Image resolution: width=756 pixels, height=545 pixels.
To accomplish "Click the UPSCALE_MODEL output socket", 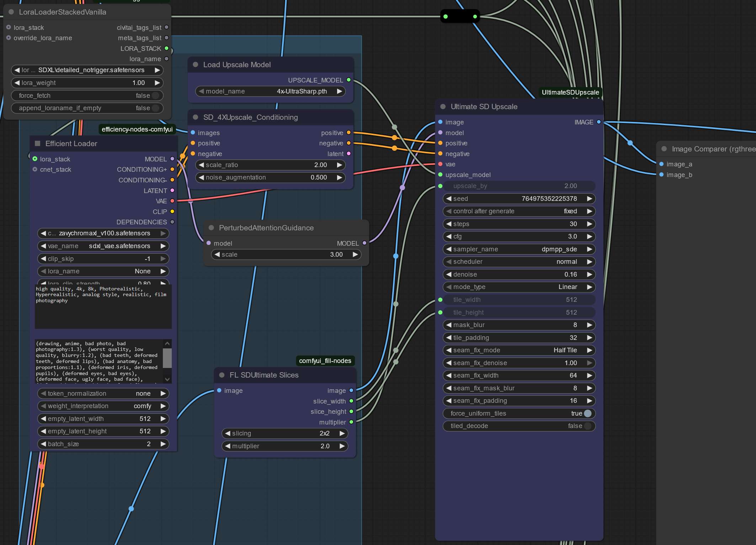I will pyautogui.click(x=348, y=80).
